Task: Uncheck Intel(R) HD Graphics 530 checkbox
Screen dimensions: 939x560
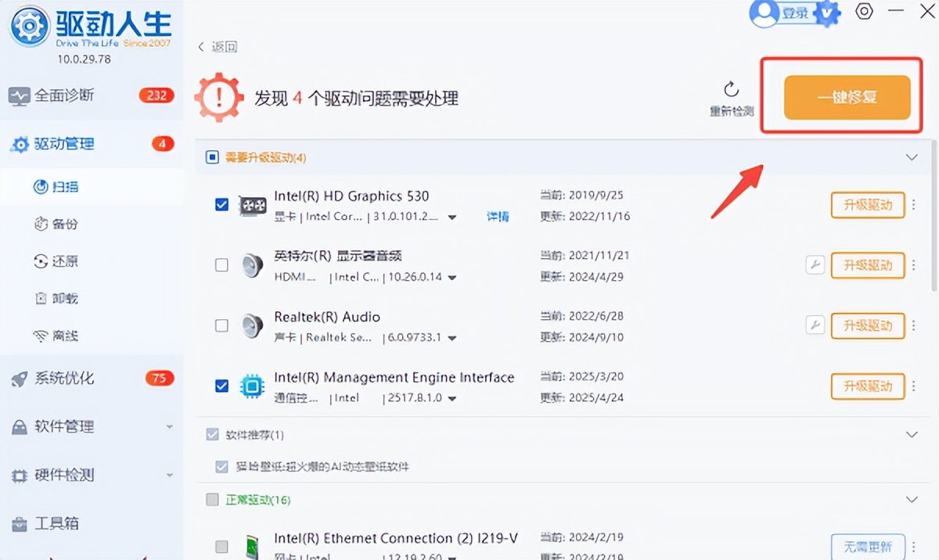Action: (221, 205)
